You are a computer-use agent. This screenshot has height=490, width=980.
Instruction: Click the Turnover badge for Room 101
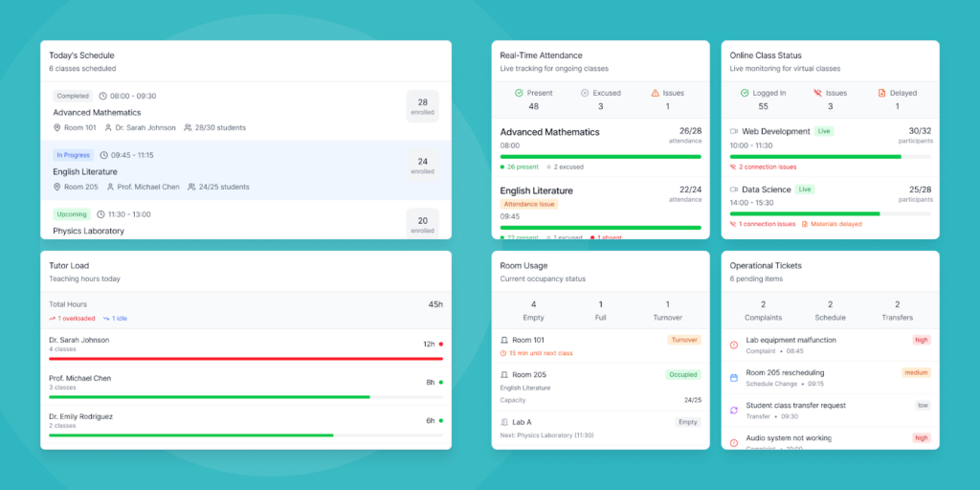(x=684, y=340)
